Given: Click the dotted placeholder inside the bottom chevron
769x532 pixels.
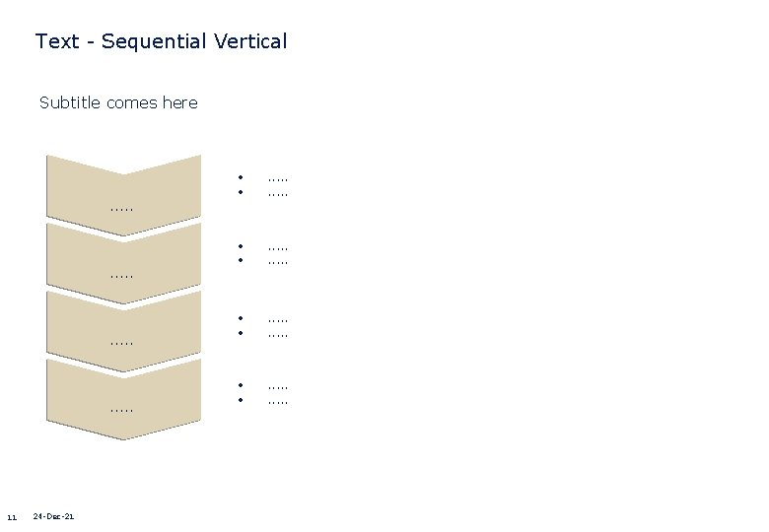Looking at the screenshot, I should tap(122, 408).
